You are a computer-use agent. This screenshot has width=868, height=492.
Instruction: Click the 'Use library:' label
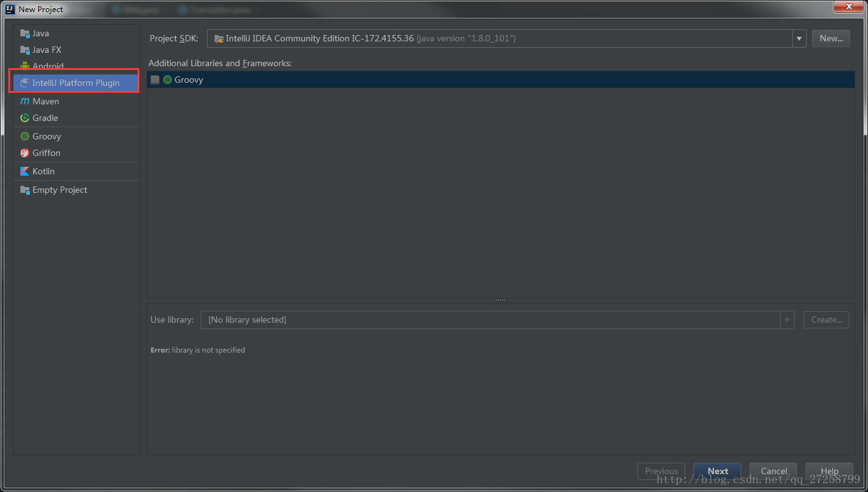[172, 320]
